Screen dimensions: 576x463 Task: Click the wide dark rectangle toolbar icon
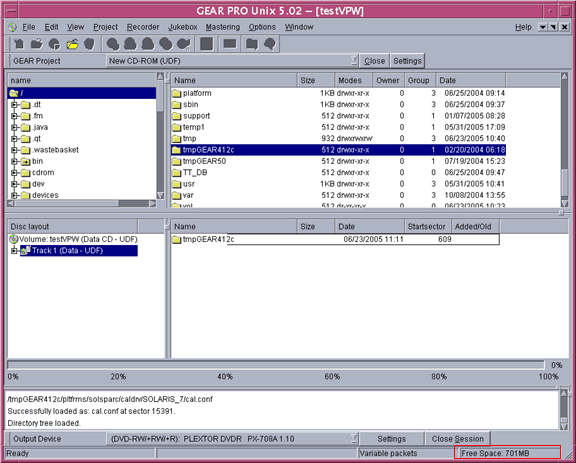tap(230, 44)
